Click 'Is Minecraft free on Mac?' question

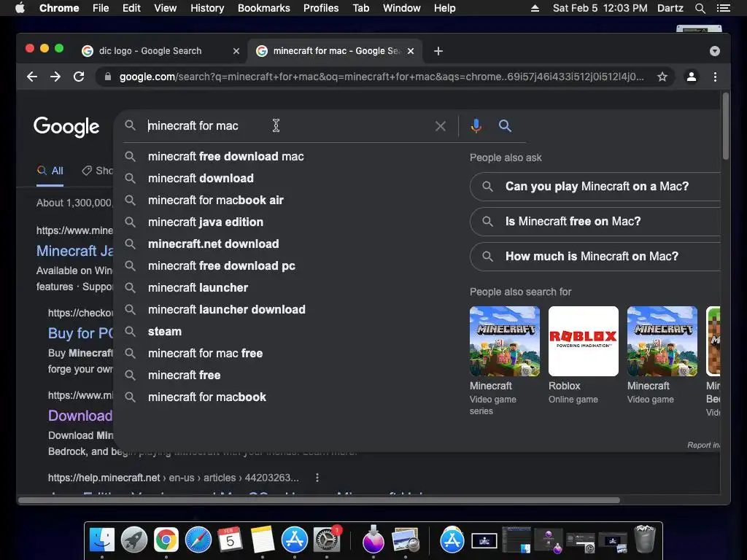(595, 222)
